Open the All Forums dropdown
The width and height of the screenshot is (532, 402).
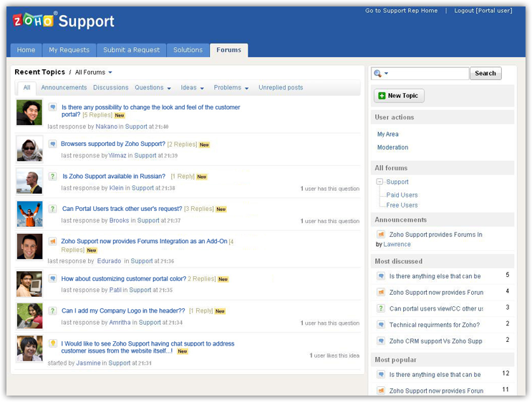(94, 72)
